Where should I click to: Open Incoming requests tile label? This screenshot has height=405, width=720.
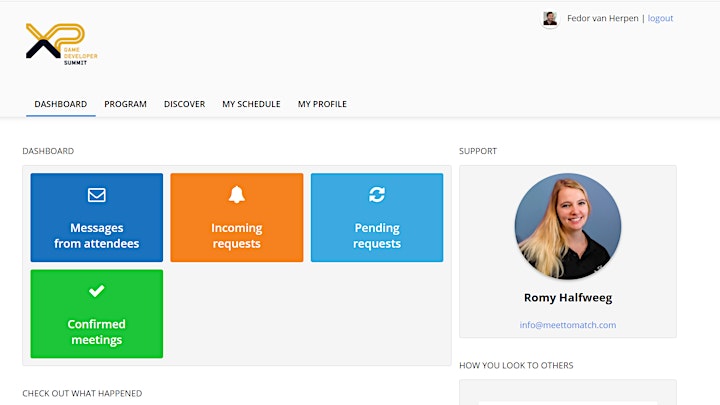(x=236, y=236)
